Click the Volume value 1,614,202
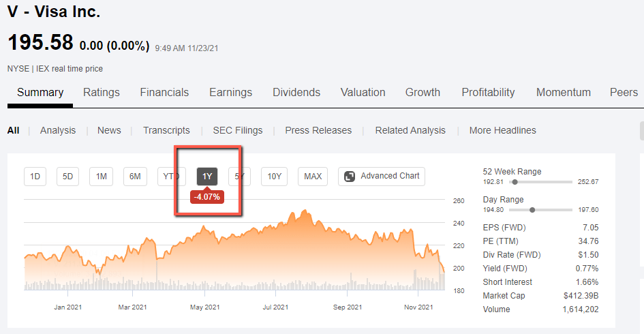 click(x=581, y=309)
